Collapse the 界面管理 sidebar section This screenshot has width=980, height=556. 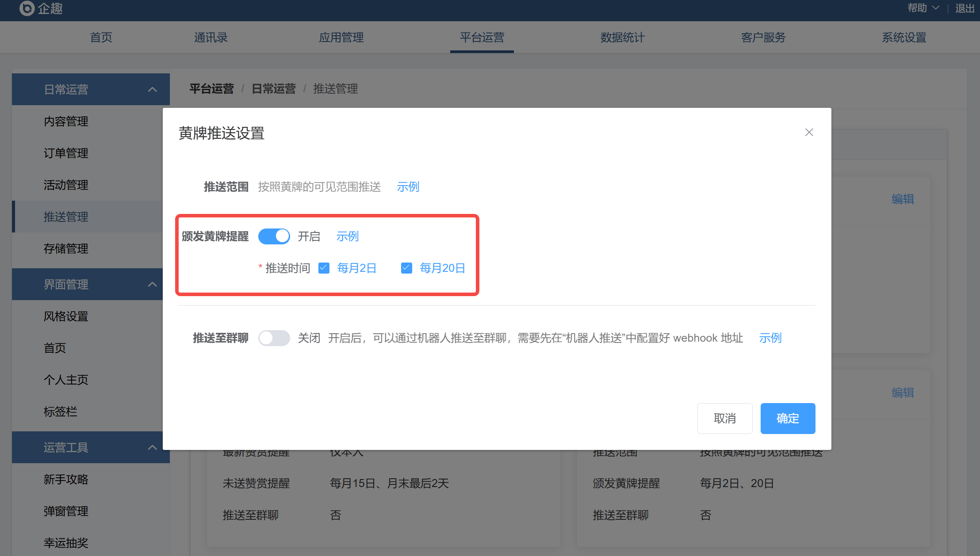click(x=152, y=284)
